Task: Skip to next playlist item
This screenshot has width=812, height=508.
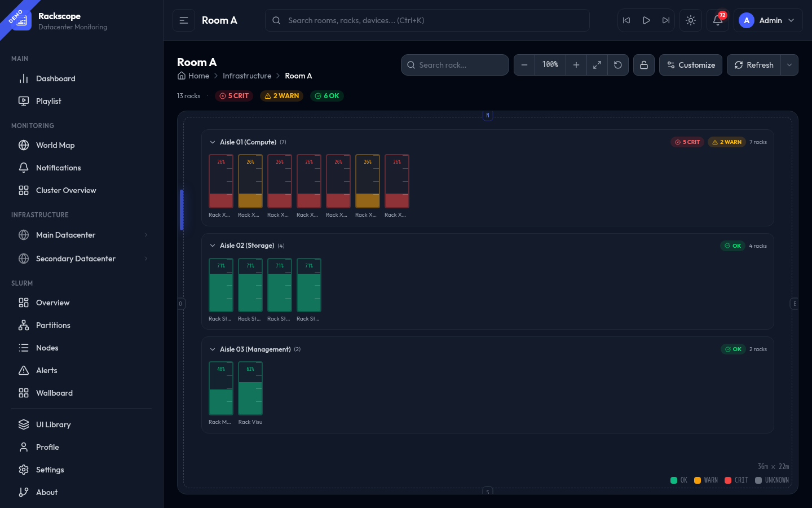Action: click(666, 20)
